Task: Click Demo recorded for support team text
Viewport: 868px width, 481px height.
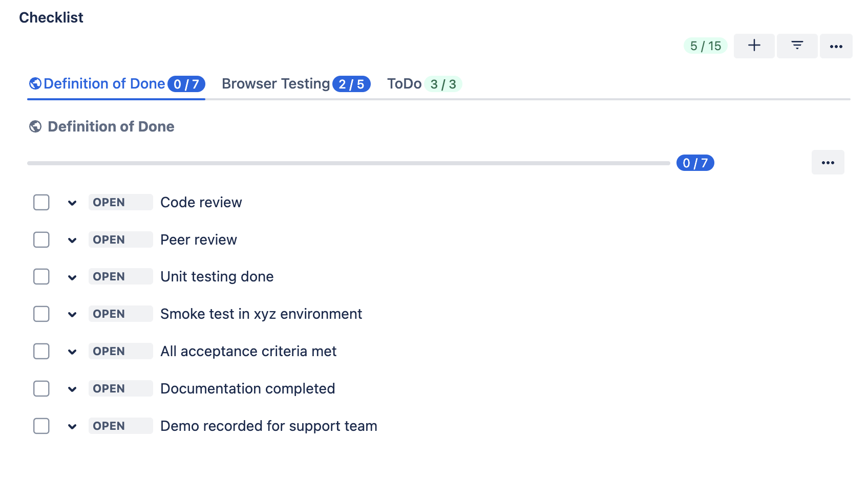Action: [x=269, y=426]
